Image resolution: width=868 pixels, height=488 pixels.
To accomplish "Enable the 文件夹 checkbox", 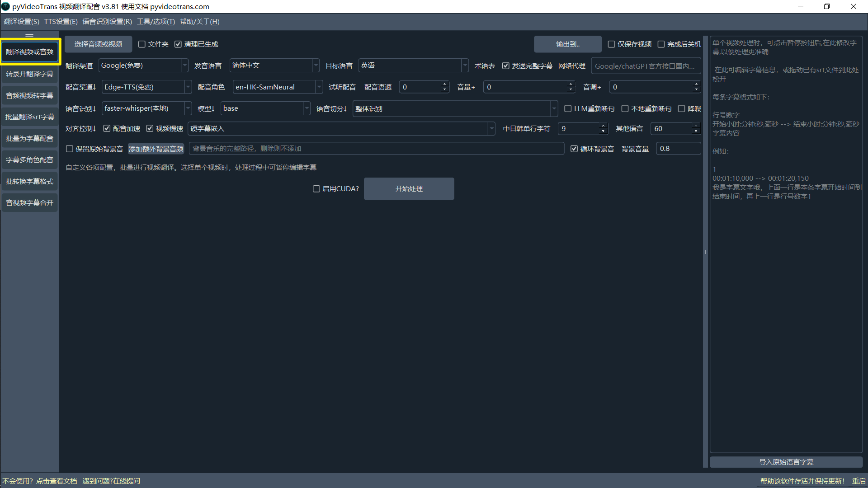I will pyautogui.click(x=142, y=44).
